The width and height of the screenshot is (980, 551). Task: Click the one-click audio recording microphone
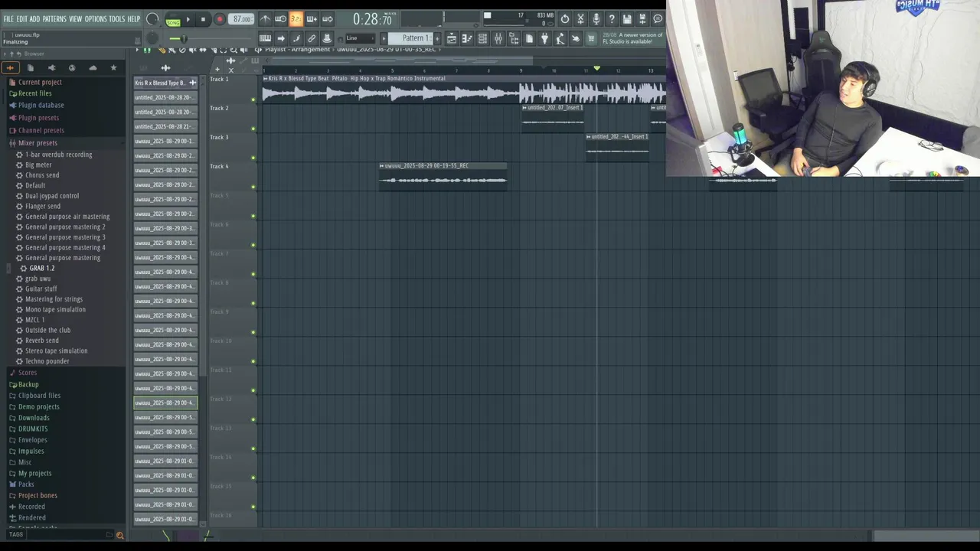pos(596,19)
